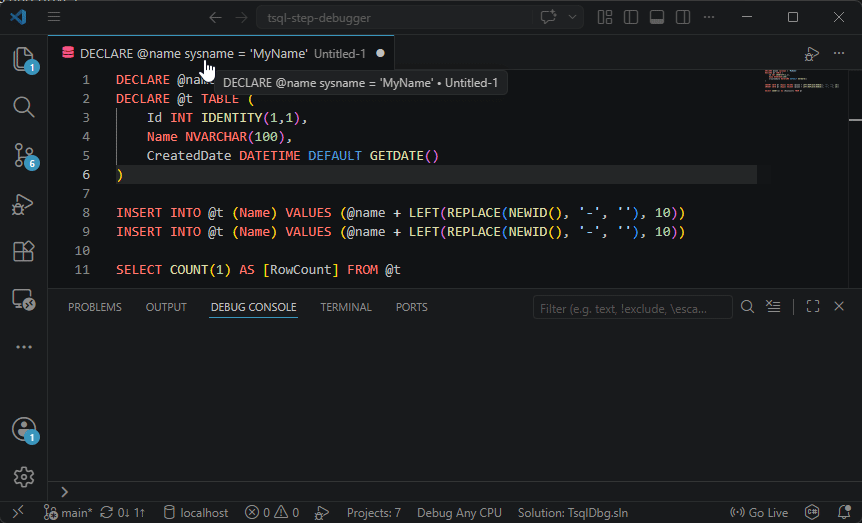The height and width of the screenshot is (523, 862).
Task: Open the remote window indicator
Action: tap(18, 513)
